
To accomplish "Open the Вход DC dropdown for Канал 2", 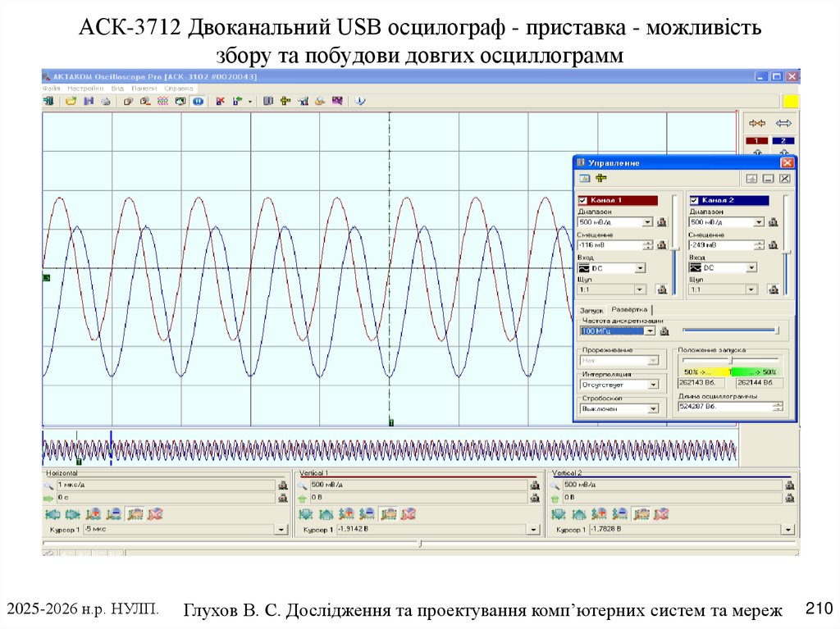I will [751, 268].
